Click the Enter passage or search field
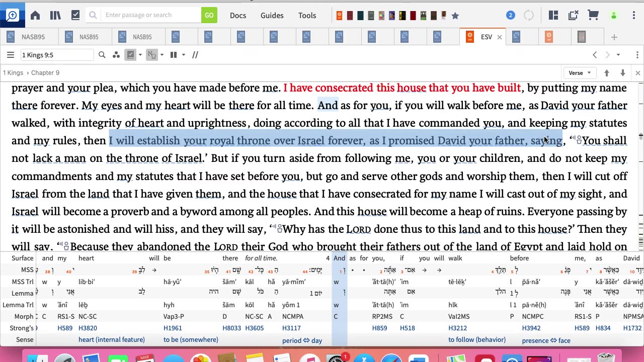 tap(151, 15)
